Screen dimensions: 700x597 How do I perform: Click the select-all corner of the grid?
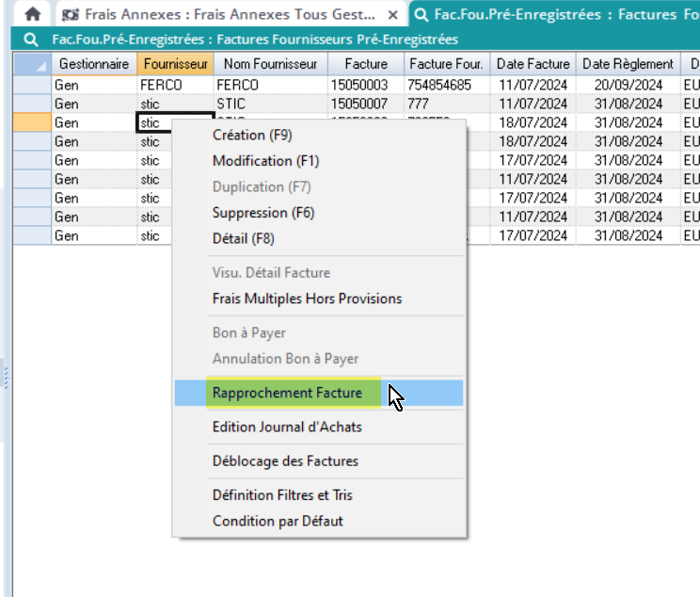31,64
